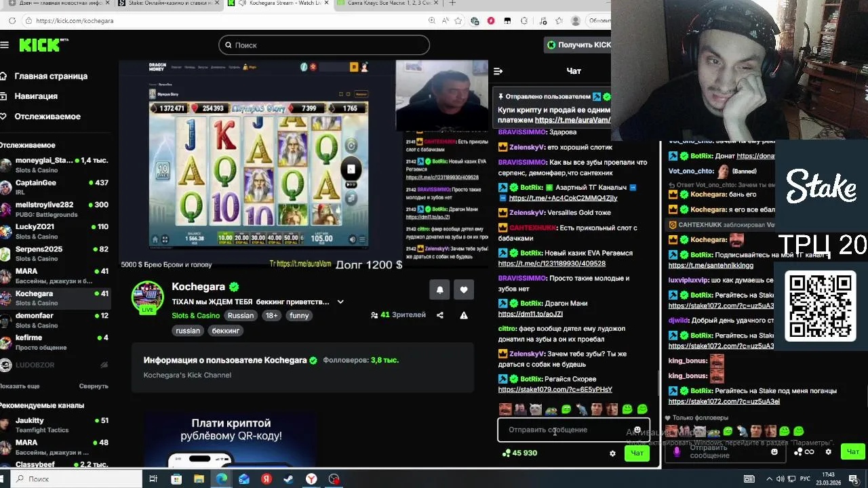Switch to the Санта Клаус browser tab
Screen dimensions: 868x488
pyautogui.click(x=389, y=3)
